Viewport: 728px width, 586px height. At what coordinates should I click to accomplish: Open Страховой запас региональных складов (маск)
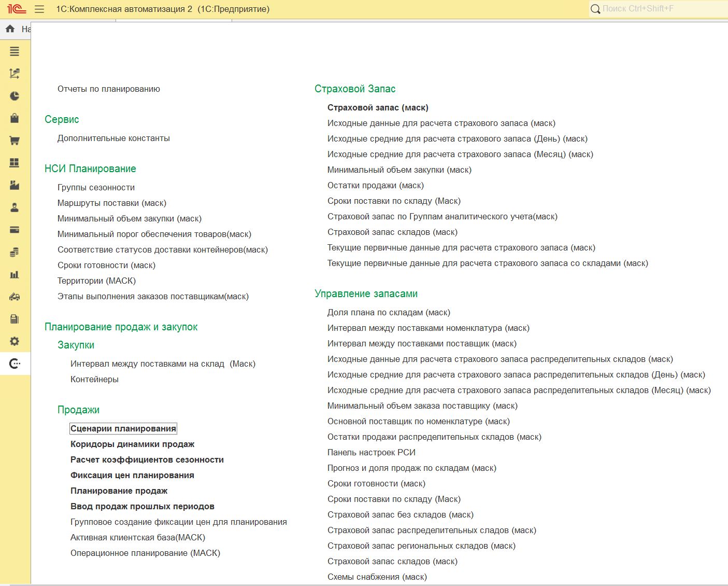coord(421,546)
